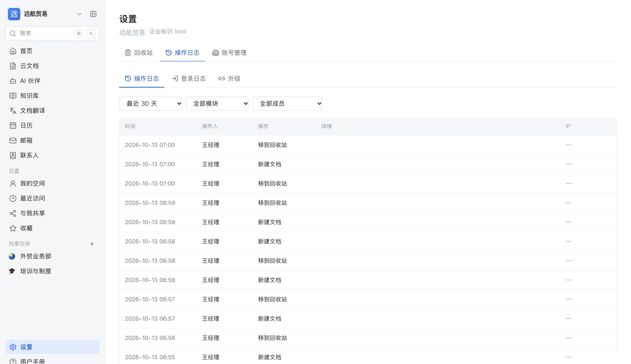The image size is (631, 364).
Task: Open 与我共享 shared items
Action: click(52, 214)
